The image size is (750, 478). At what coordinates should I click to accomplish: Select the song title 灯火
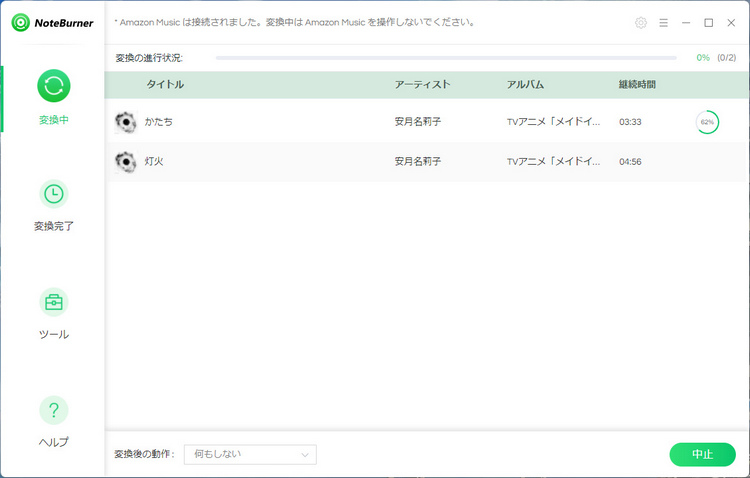coord(154,162)
